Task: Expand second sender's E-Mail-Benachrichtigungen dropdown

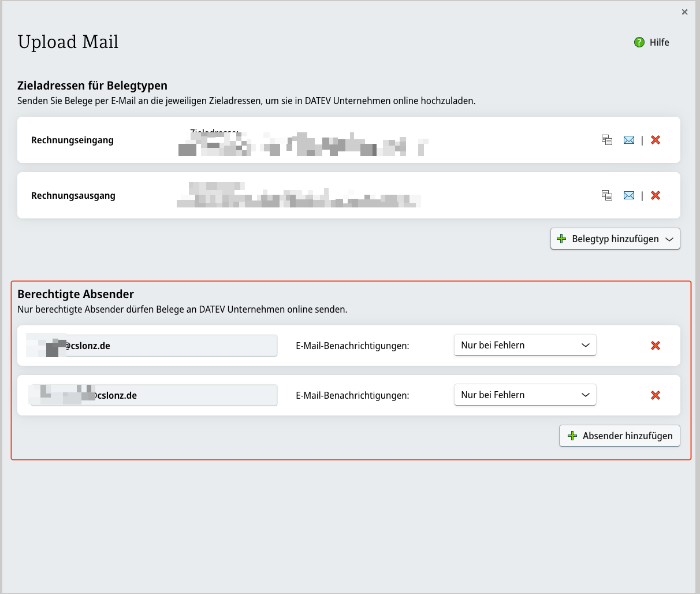Action: 524,395
